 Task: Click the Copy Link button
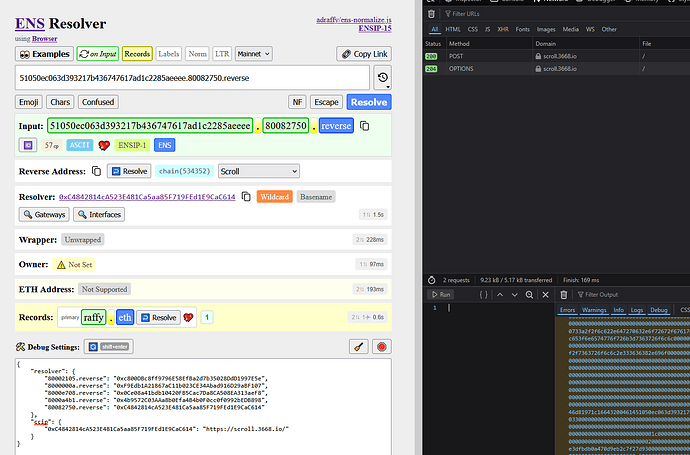364,54
